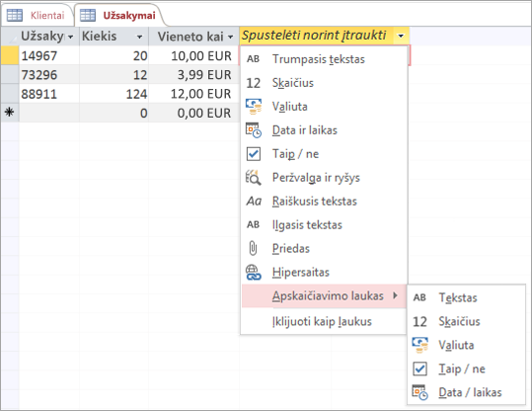Click the new record asterisk row selector
The image size is (532, 411).
click(x=10, y=113)
